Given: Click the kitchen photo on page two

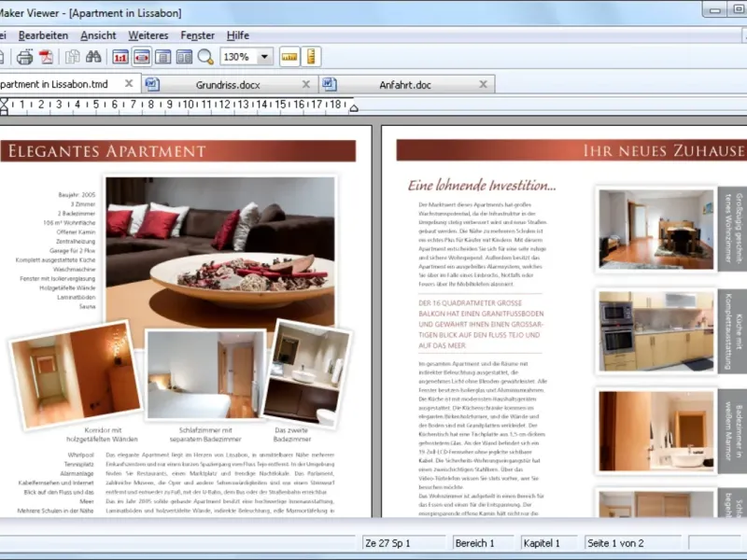Looking at the screenshot, I should click(x=656, y=331).
